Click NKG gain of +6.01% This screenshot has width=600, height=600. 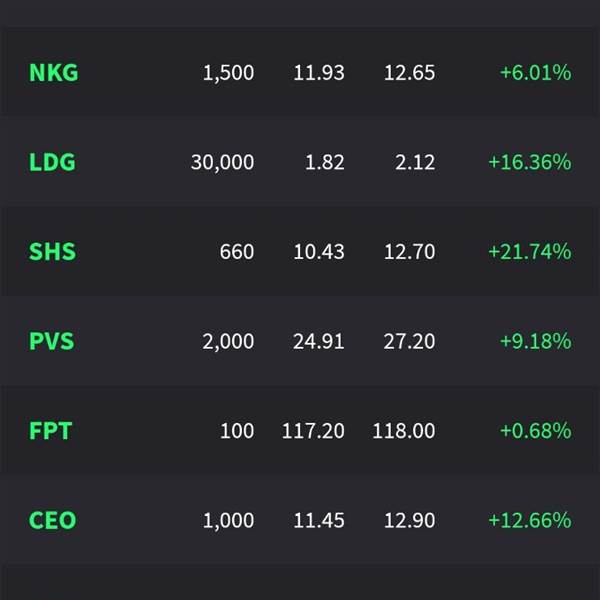536,72
